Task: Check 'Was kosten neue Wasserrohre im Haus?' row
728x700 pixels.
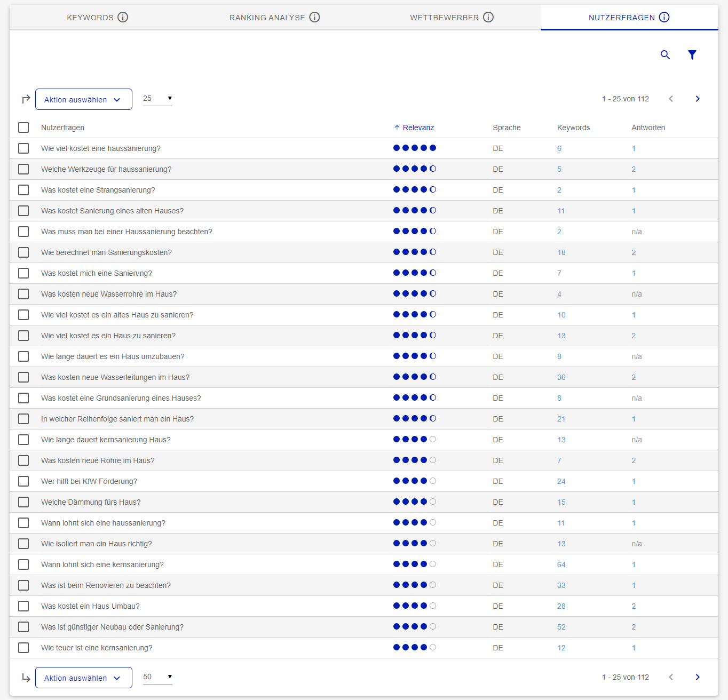Action: [23, 294]
